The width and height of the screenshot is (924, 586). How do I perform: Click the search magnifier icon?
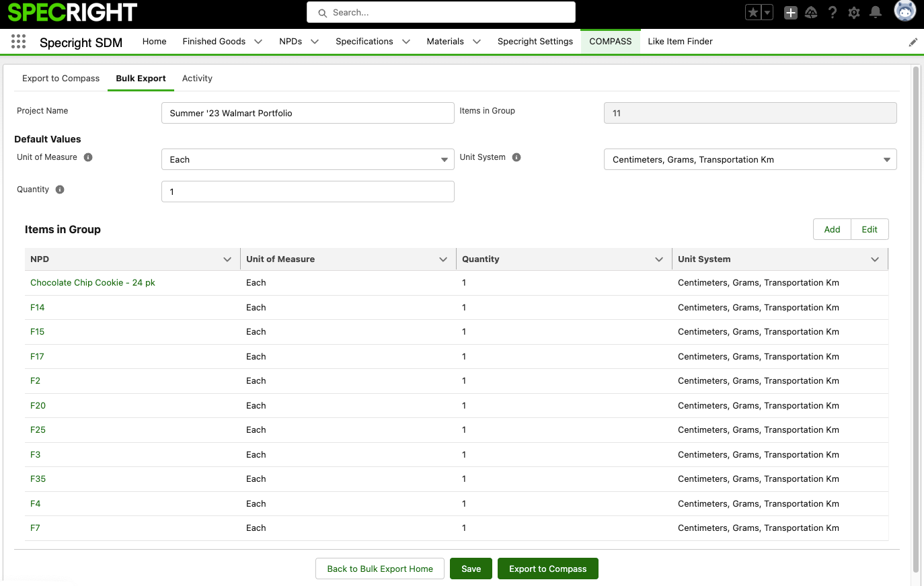point(323,13)
